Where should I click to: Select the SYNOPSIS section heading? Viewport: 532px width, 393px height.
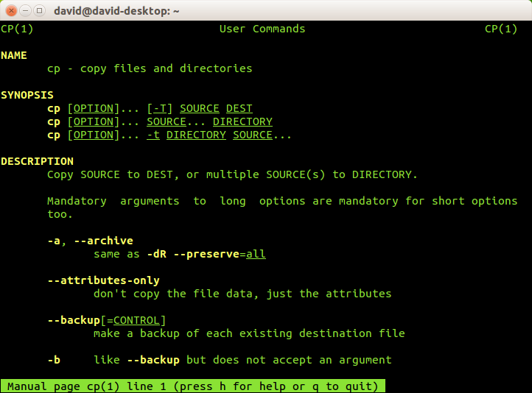[x=27, y=95]
